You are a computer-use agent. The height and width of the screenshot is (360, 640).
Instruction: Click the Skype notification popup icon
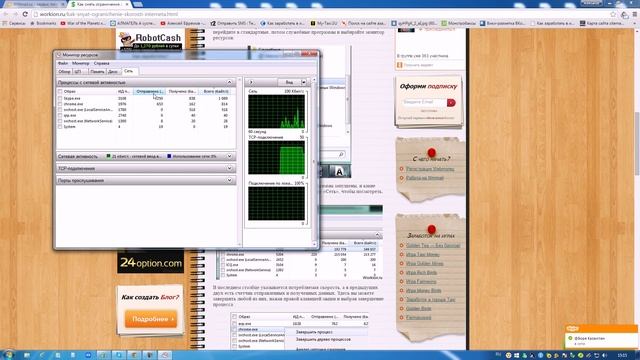click(x=572, y=329)
